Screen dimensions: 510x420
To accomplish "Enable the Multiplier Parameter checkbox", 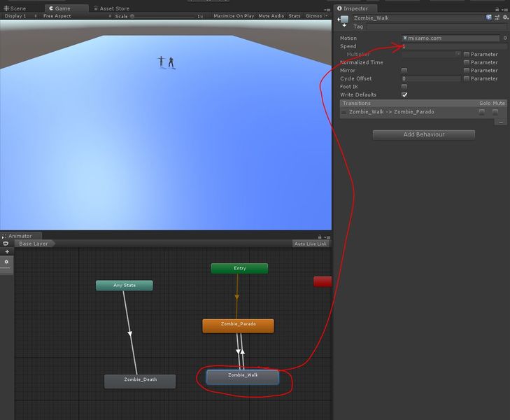I will tap(467, 55).
